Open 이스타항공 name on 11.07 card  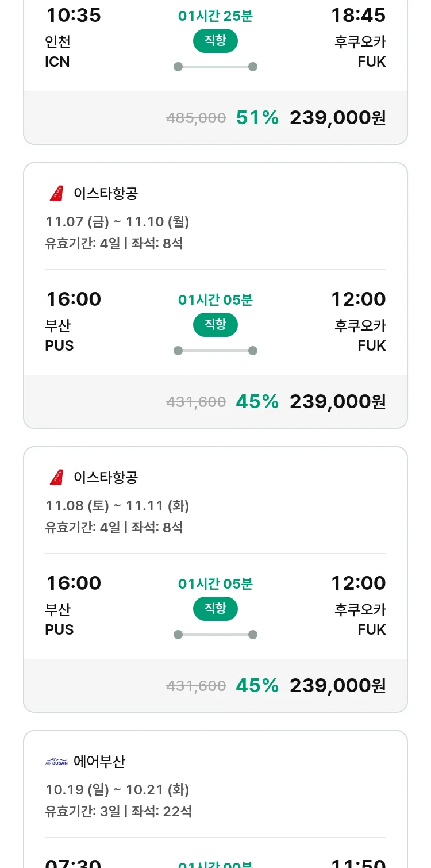coord(106,194)
